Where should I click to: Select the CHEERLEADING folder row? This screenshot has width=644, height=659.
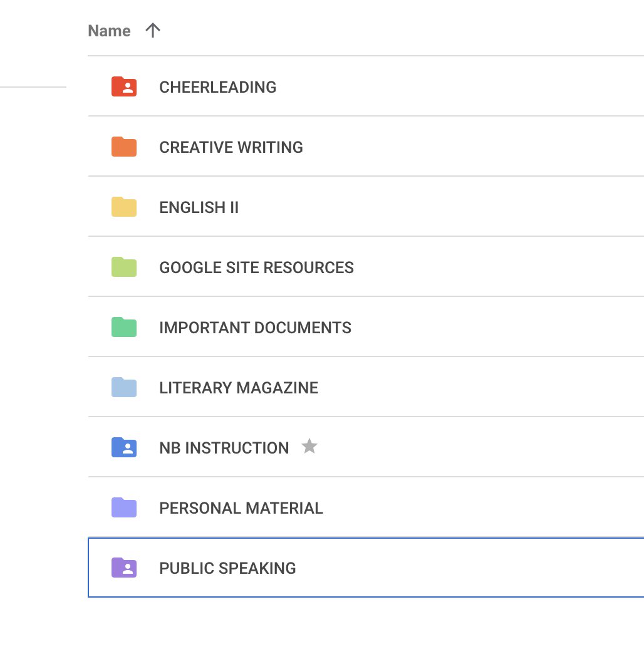click(x=218, y=86)
